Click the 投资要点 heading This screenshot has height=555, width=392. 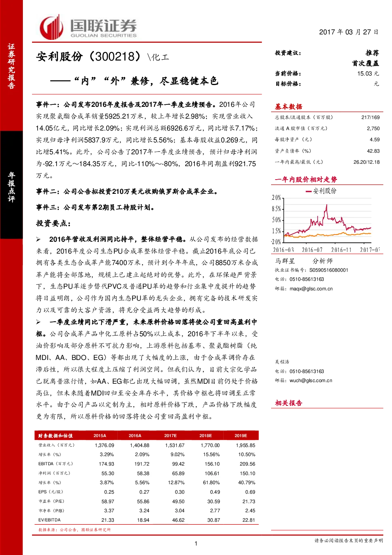click(x=53, y=224)
